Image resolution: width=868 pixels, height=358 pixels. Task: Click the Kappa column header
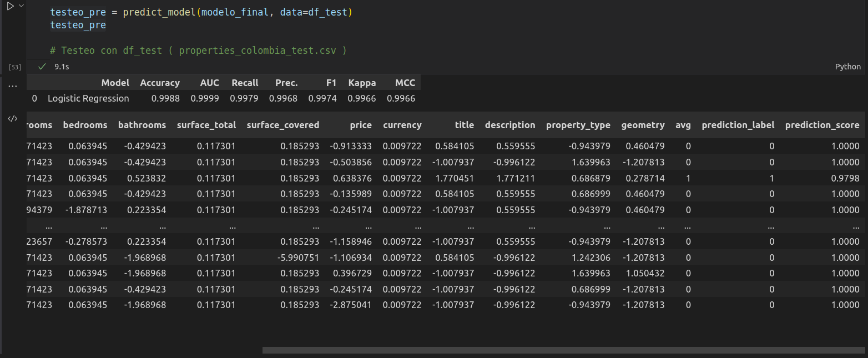362,83
